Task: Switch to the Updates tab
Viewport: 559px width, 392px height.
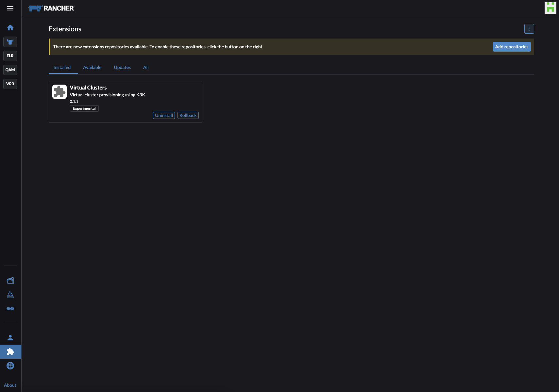Action: (x=122, y=67)
